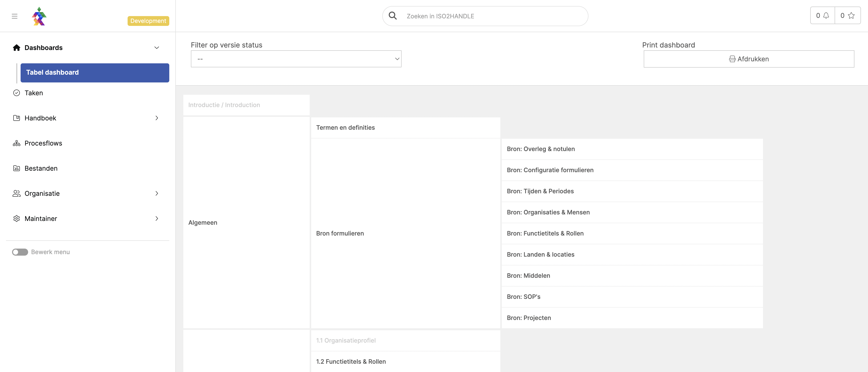
Task: Open notifications bell counter
Action: point(823,16)
